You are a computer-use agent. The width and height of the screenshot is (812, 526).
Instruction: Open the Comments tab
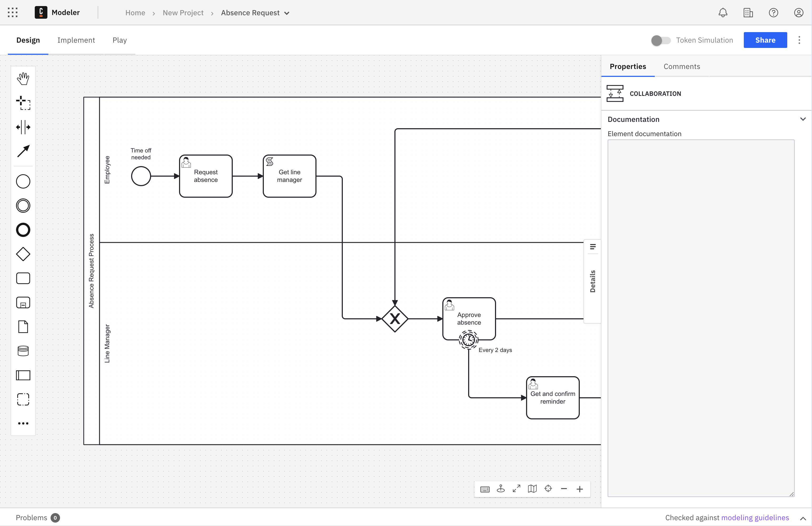681,67
